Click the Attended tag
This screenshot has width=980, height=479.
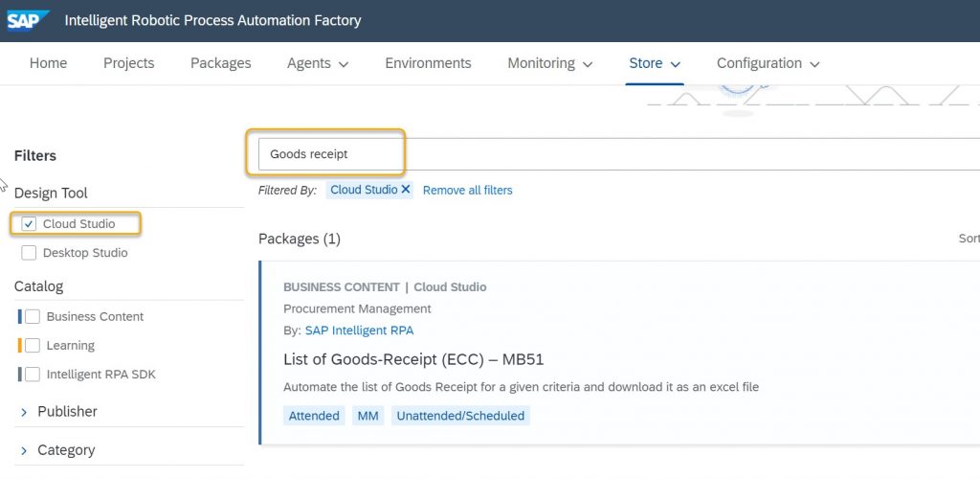click(x=314, y=416)
